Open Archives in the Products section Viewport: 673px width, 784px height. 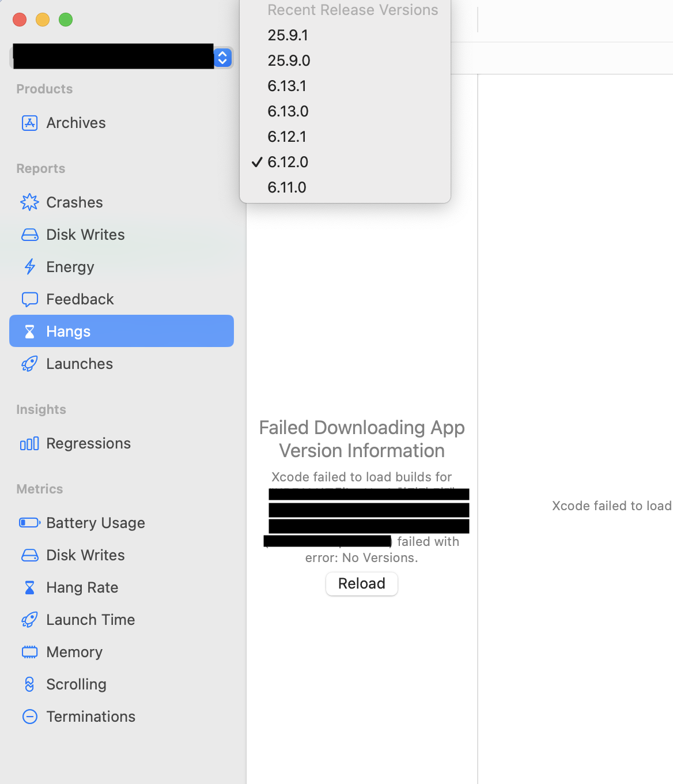(122, 123)
